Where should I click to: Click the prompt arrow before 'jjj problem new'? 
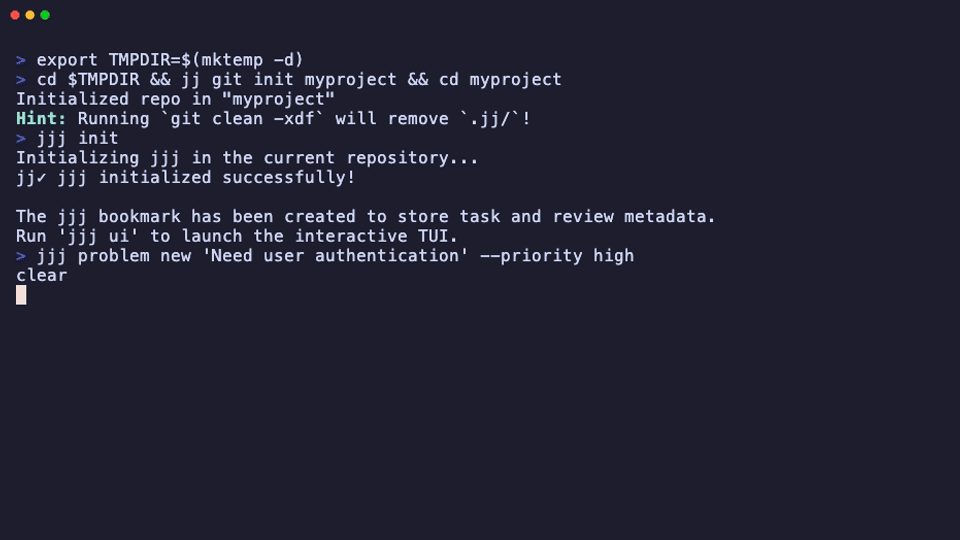click(21, 256)
